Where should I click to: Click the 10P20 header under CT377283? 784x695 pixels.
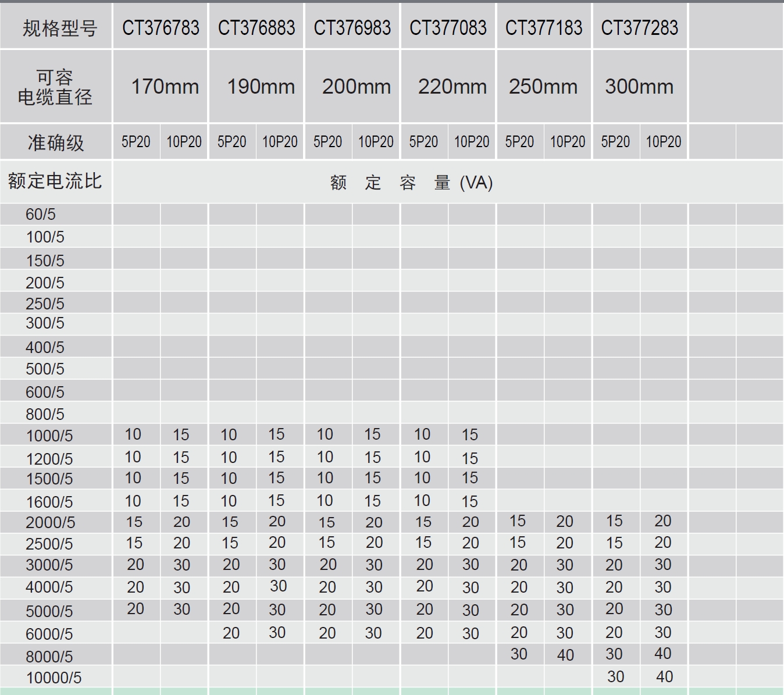click(663, 142)
